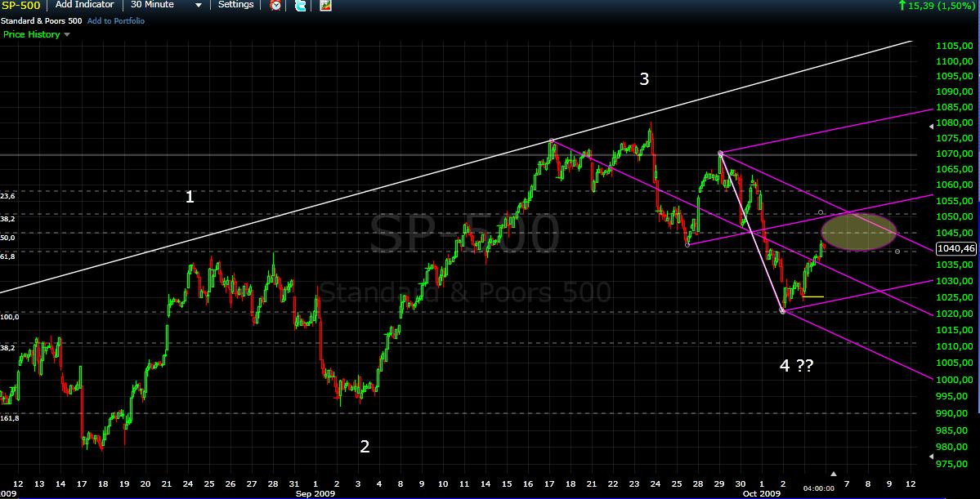The width and height of the screenshot is (980, 499).
Task: Select the short yellow horizontal line near 1025
Action: 814,296
